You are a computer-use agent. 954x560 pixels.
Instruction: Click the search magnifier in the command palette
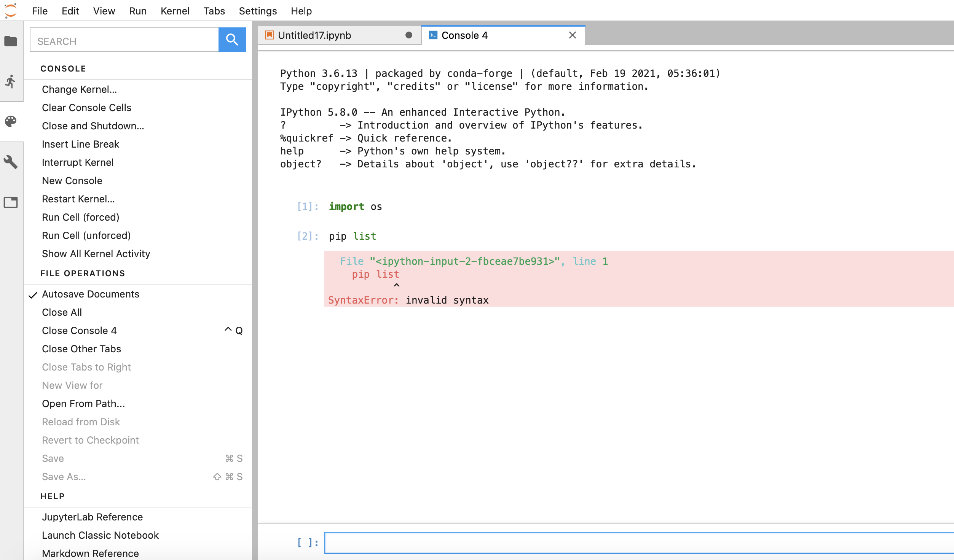pyautogui.click(x=232, y=39)
